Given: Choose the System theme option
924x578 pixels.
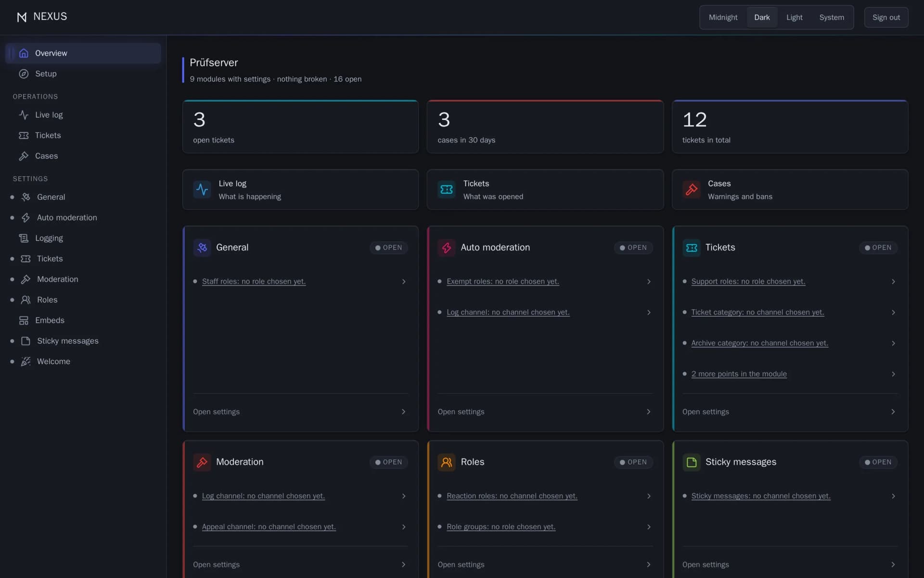Looking at the screenshot, I should [x=832, y=17].
